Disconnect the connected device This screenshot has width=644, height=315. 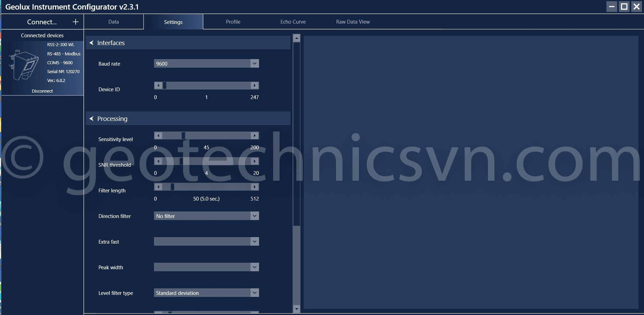[42, 91]
